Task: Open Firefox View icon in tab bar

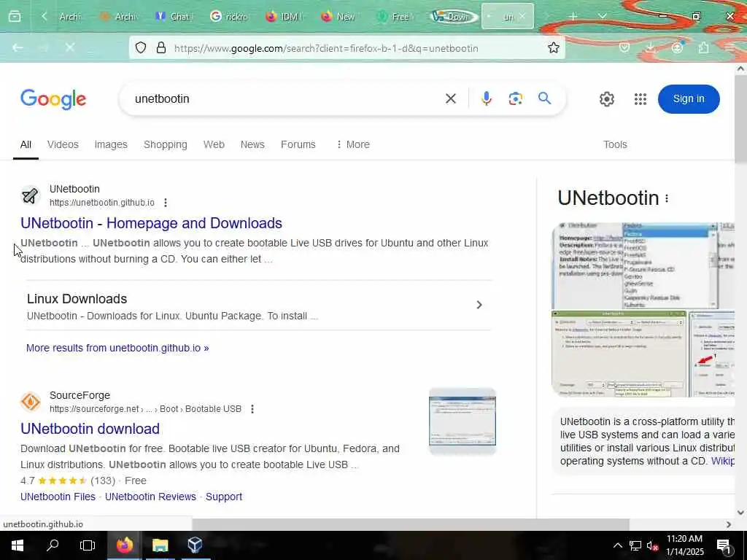Action: pyautogui.click(x=15, y=17)
